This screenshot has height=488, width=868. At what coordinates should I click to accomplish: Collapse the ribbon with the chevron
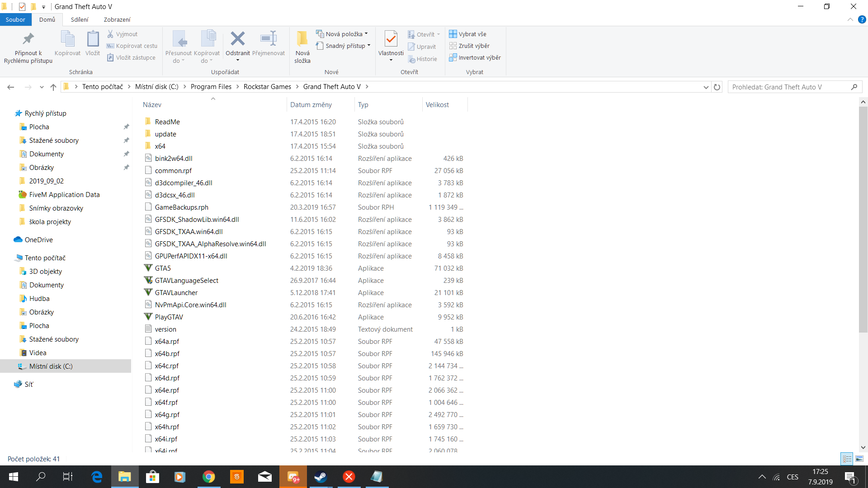[850, 19]
